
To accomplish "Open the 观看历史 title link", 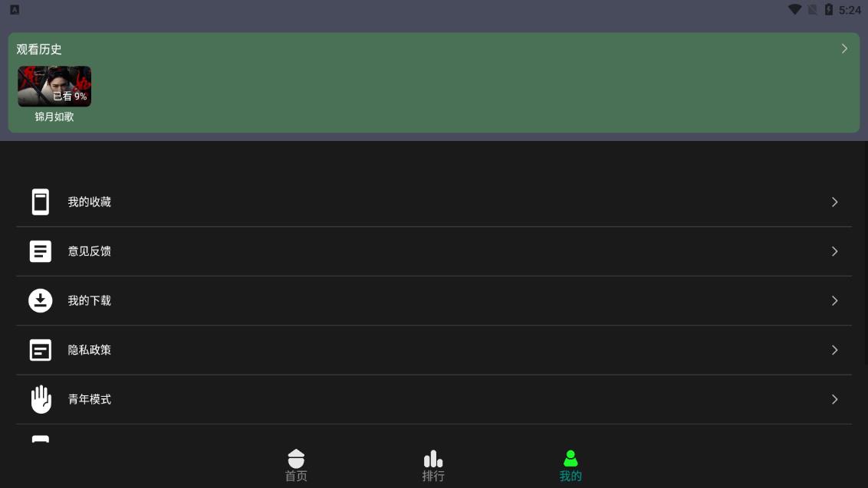I will click(x=39, y=49).
